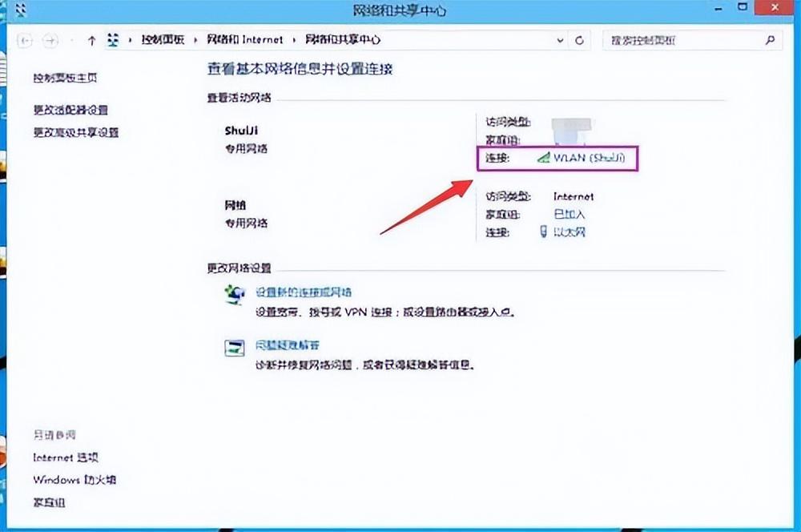
Task: Select the 网络和 Internet breadcrumb item
Action: [x=245, y=39]
